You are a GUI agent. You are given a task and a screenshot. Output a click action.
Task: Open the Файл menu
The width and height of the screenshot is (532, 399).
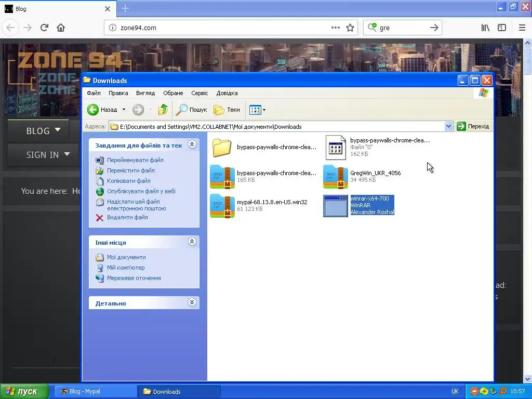(94, 93)
